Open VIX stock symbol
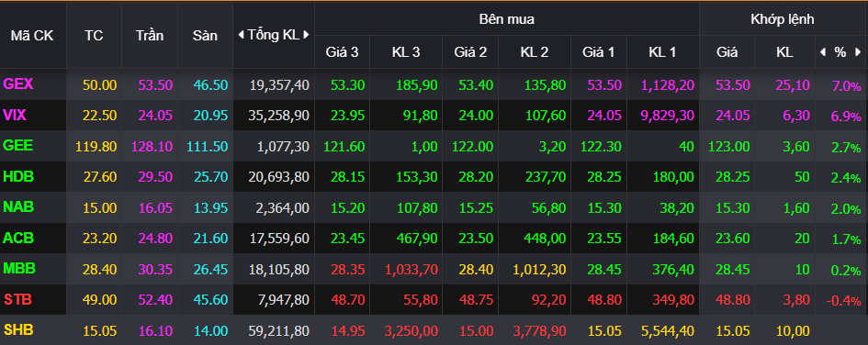Viewport: 868px width, 345px height. point(15,115)
